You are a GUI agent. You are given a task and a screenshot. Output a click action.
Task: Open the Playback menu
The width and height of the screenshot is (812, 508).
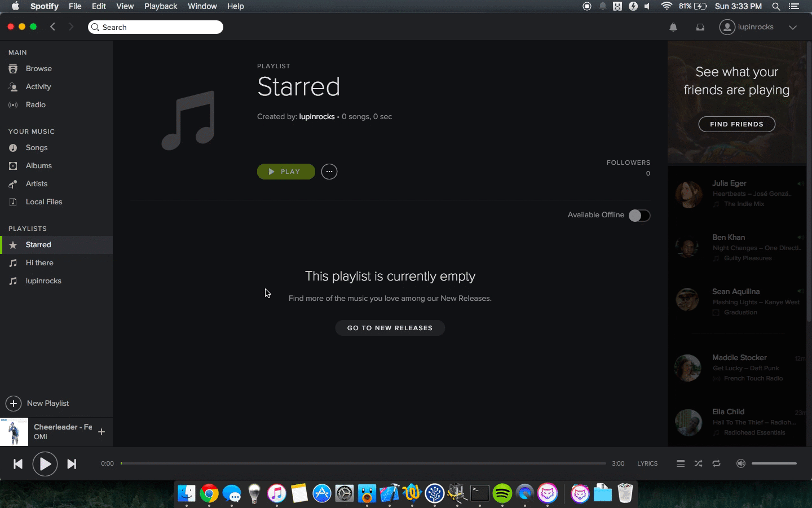[x=161, y=6]
